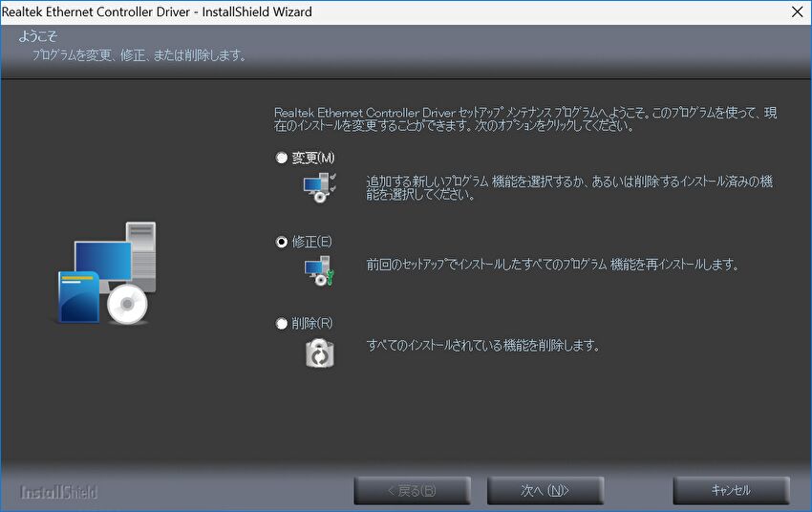Select the 変更(M) radio button
The width and height of the screenshot is (812, 512).
coord(282,158)
